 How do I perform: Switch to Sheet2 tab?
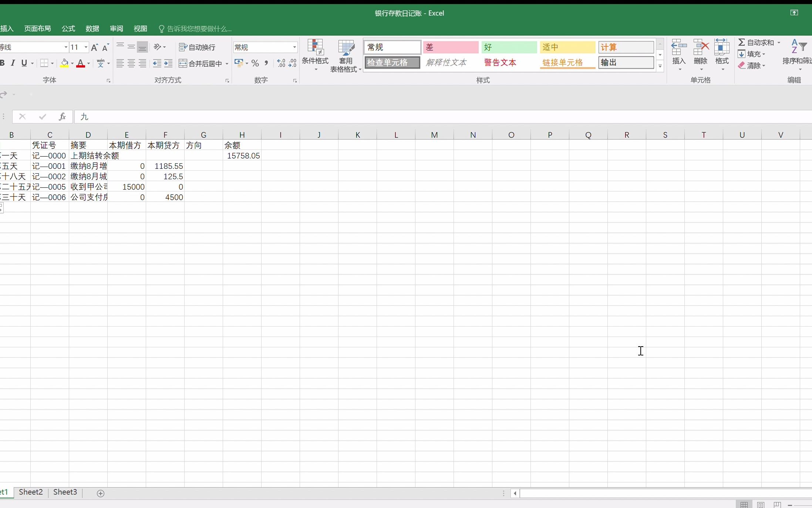click(x=31, y=492)
